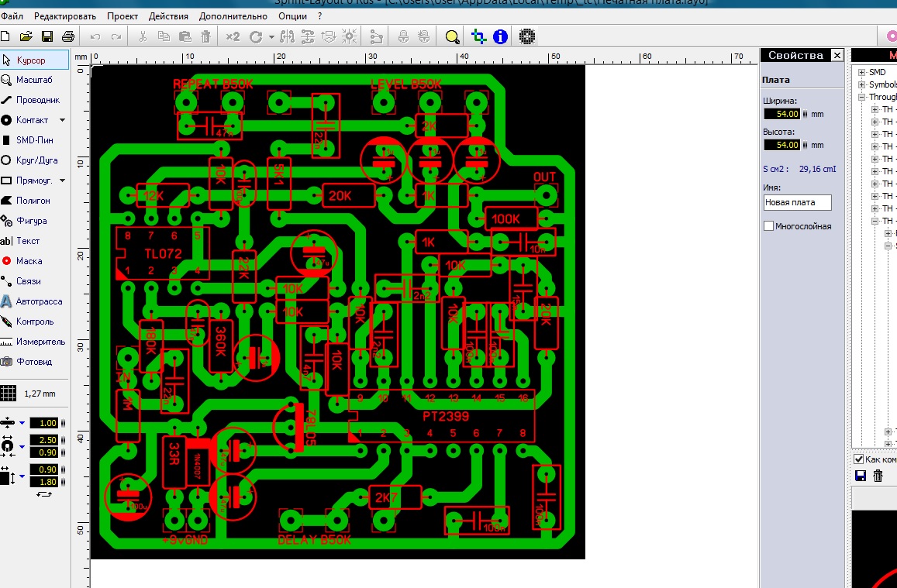897x588 pixels.
Task: Print the PCB layout
Action: 68,36
